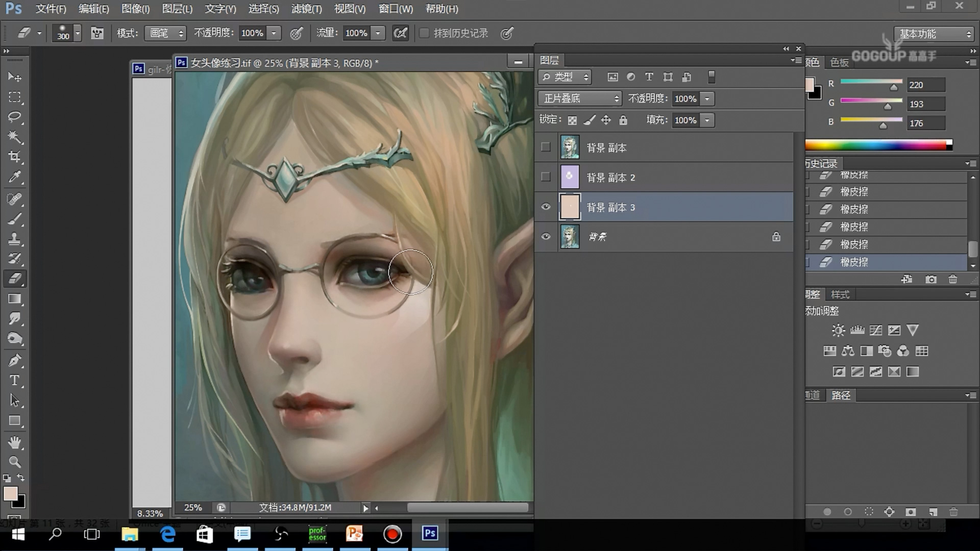The image size is (980, 551).
Task: Select the History Brush tool
Action: coord(14,259)
